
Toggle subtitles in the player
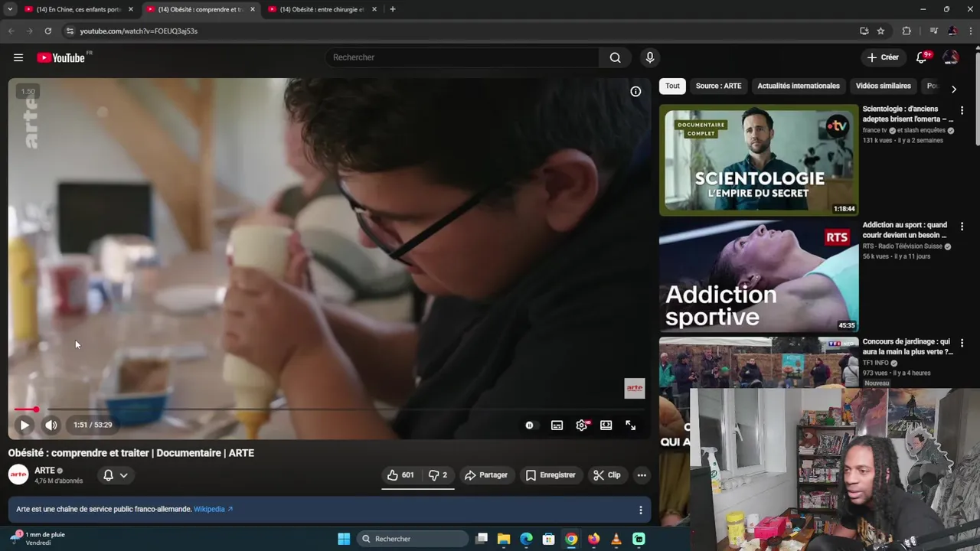point(557,425)
